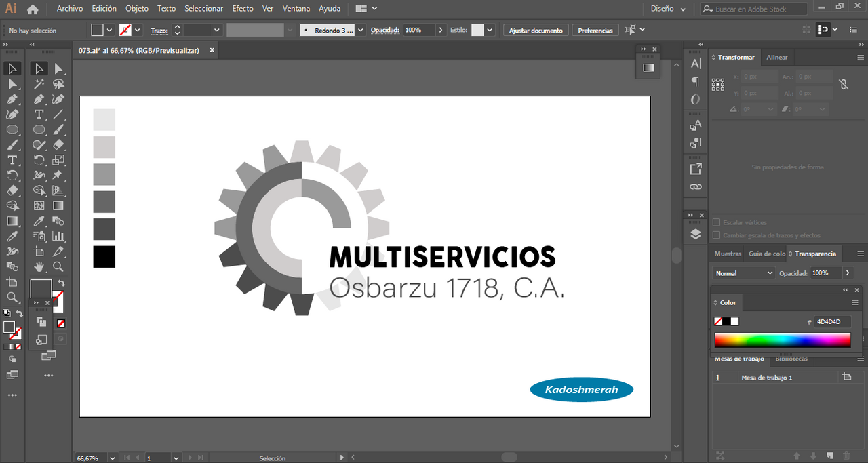Select the Scale tool
Viewport: 868px width, 463px height.
[59, 160]
